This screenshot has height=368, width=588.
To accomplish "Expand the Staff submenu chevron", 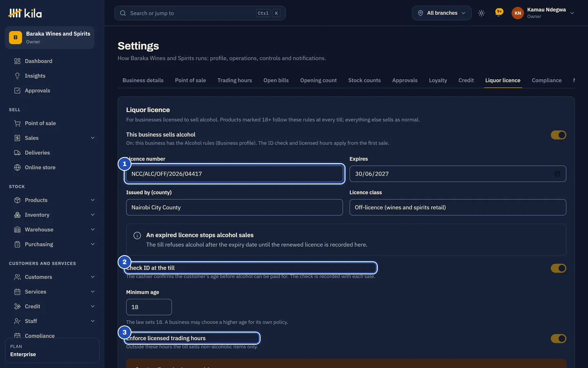I will (93, 321).
